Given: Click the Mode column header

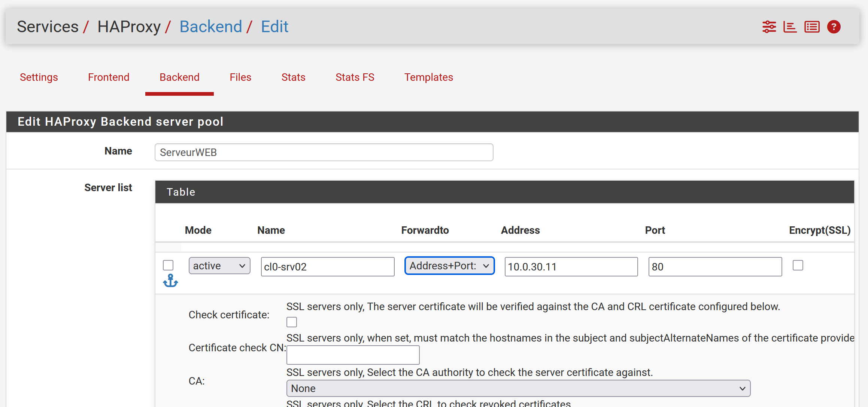Looking at the screenshot, I should point(198,230).
